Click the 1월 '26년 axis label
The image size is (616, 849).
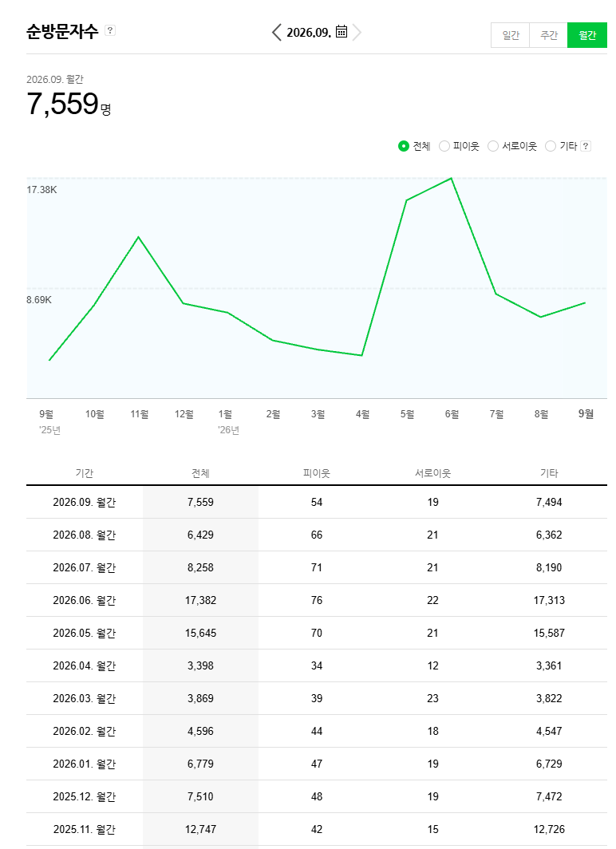click(228, 422)
